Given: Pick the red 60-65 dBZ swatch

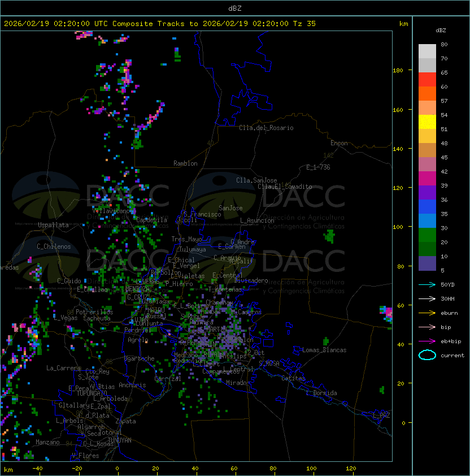Looking at the screenshot, I should point(427,80).
